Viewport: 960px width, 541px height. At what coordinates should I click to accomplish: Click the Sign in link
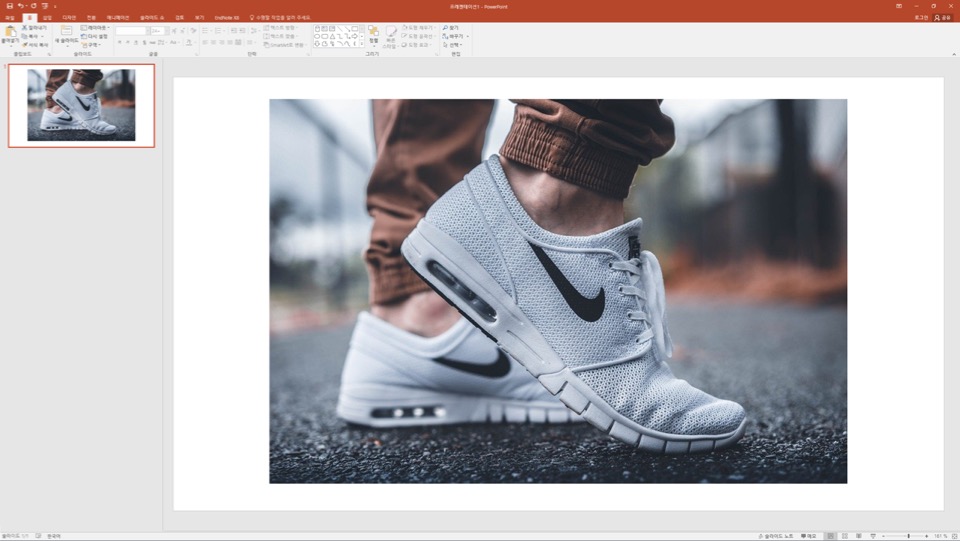pos(921,18)
